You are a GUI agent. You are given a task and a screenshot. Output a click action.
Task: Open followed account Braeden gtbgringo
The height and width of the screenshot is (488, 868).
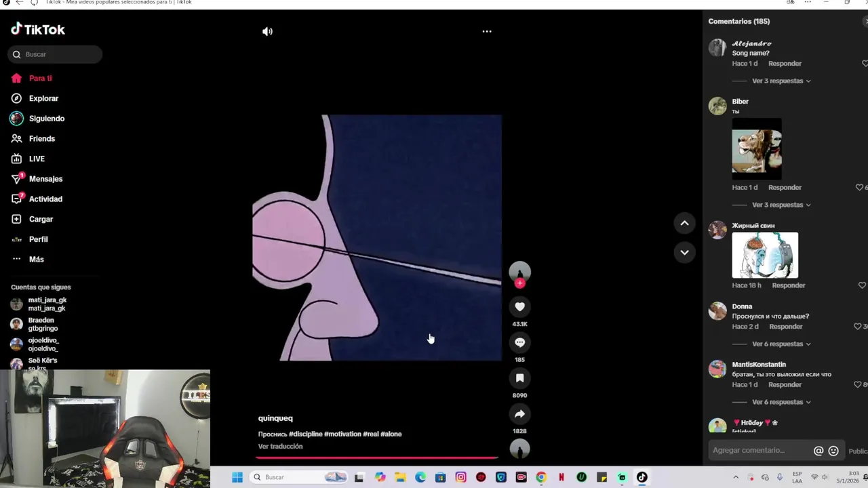(x=35, y=324)
